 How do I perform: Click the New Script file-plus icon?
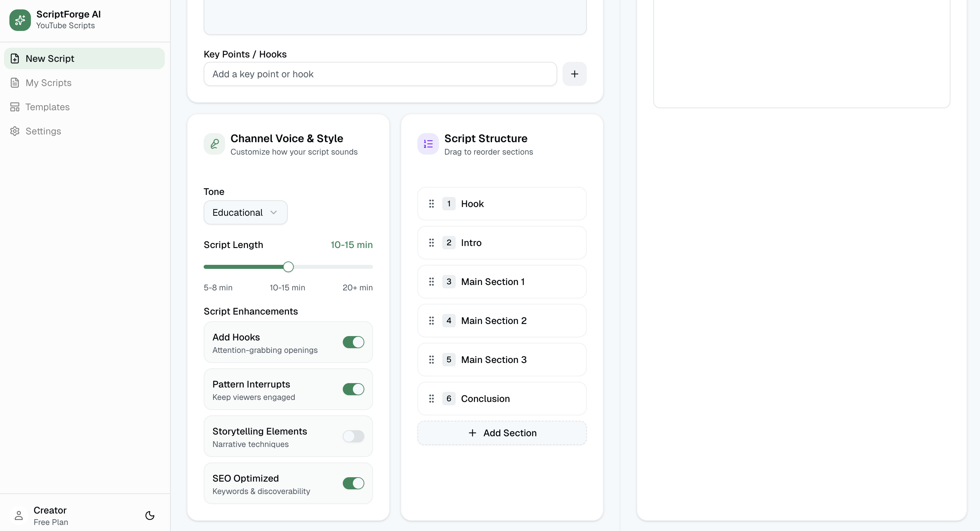[x=15, y=58]
